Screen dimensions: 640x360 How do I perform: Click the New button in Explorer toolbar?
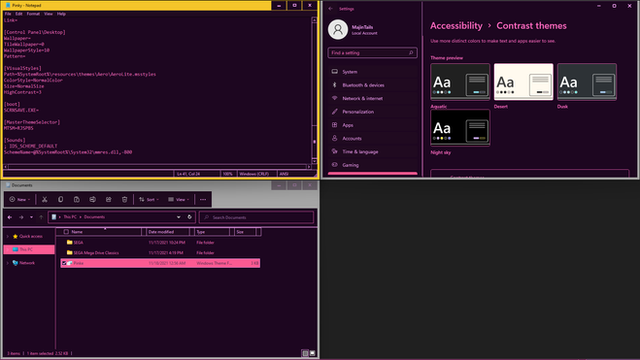point(20,200)
